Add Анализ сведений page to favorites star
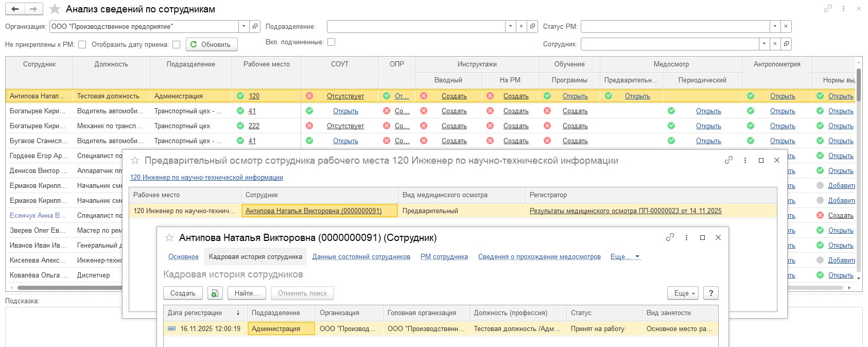Screen dimensions: 868x347 (55, 9)
